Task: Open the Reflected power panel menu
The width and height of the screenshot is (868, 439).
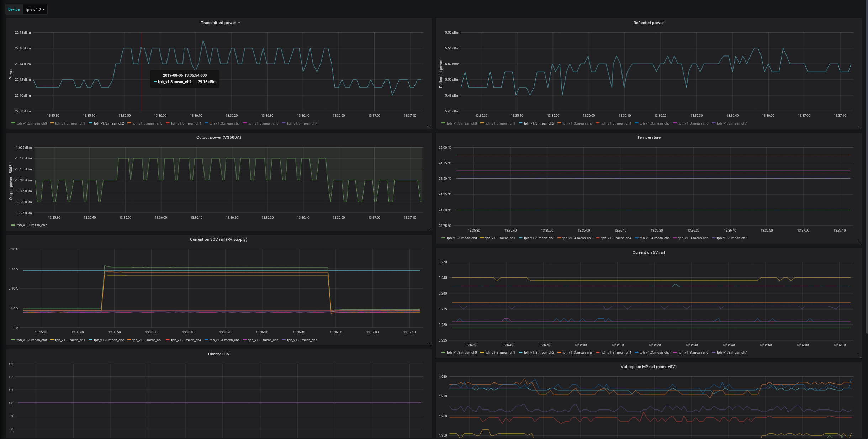Action: tap(649, 22)
